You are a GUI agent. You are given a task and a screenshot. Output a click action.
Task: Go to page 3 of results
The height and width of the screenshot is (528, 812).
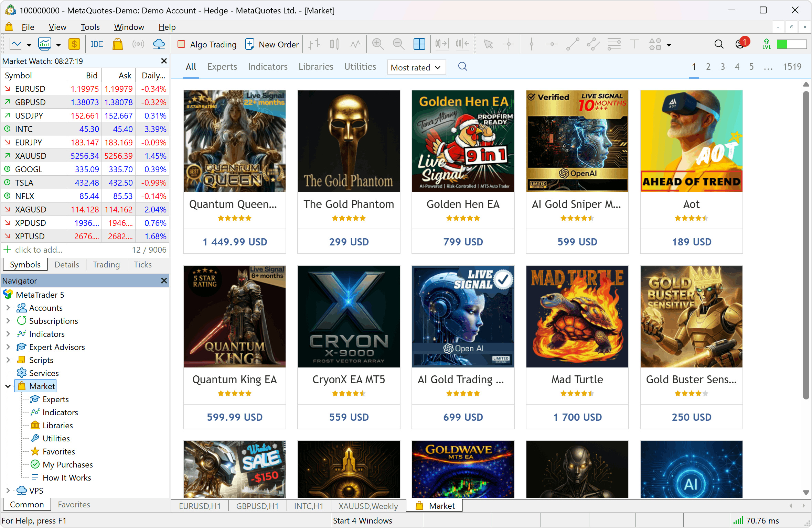[x=723, y=67]
